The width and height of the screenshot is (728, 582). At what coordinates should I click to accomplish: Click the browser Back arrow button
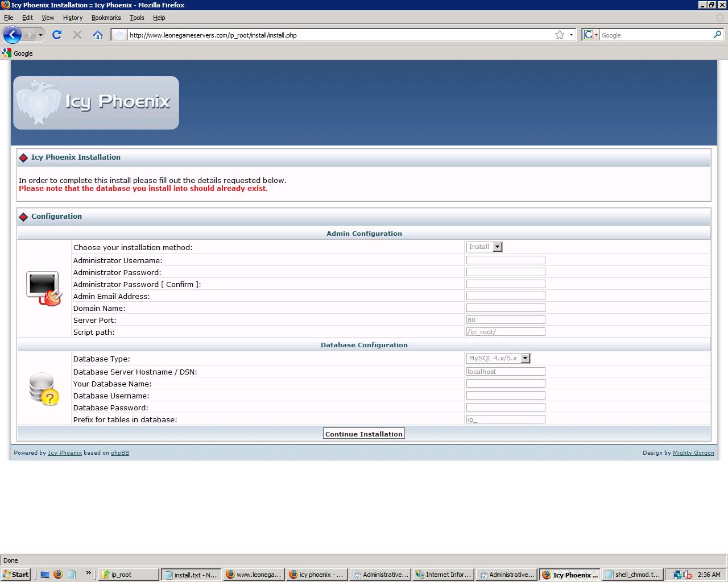click(12, 35)
